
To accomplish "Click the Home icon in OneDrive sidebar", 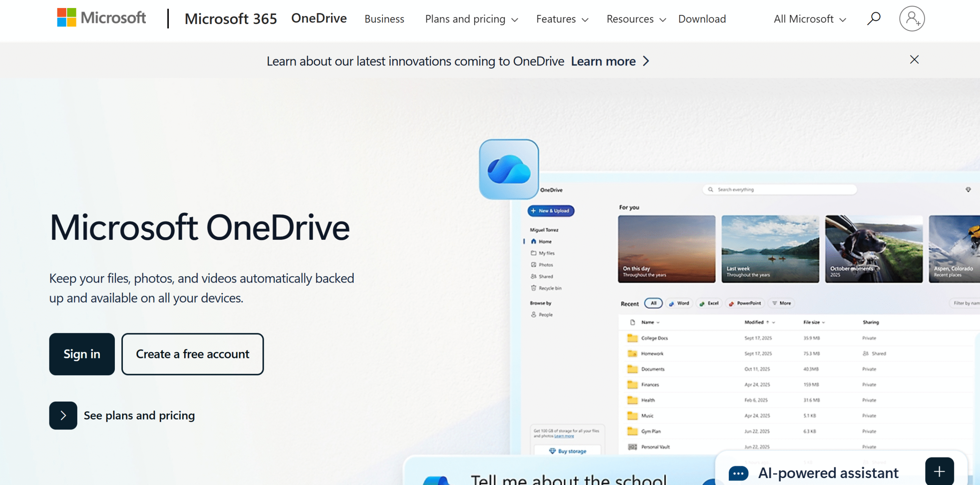I will click(533, 241).
